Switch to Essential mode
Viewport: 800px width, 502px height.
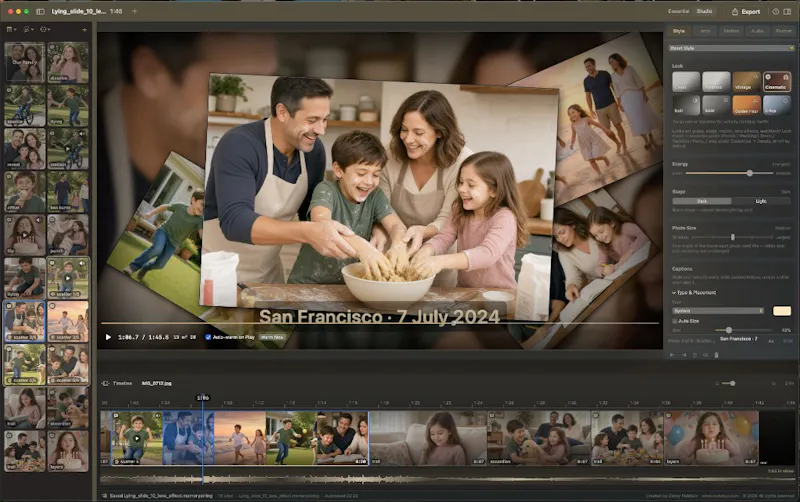[x=679, y=11]
